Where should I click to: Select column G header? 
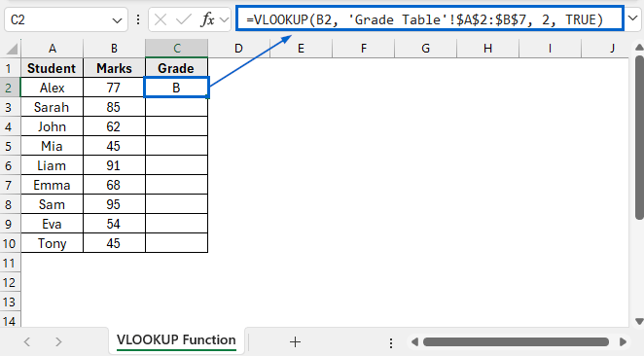[x=425, y=49]
